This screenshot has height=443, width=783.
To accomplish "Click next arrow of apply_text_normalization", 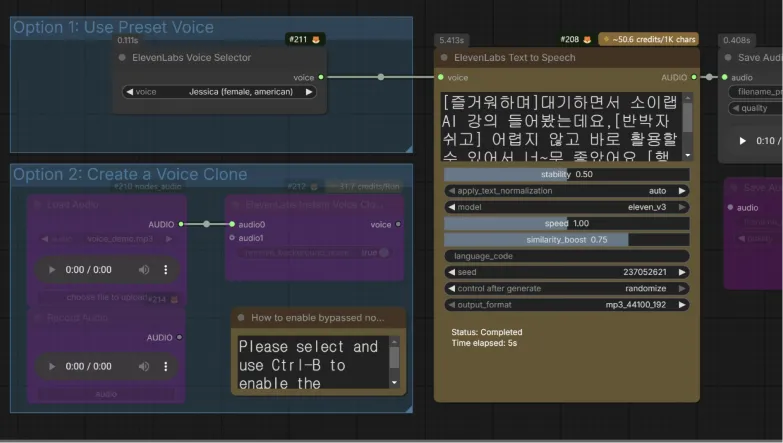I will [682, 191].
